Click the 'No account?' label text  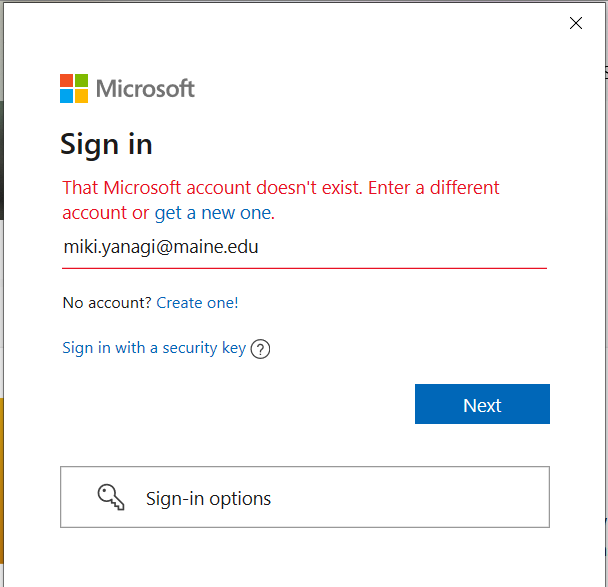coord(107,303)
